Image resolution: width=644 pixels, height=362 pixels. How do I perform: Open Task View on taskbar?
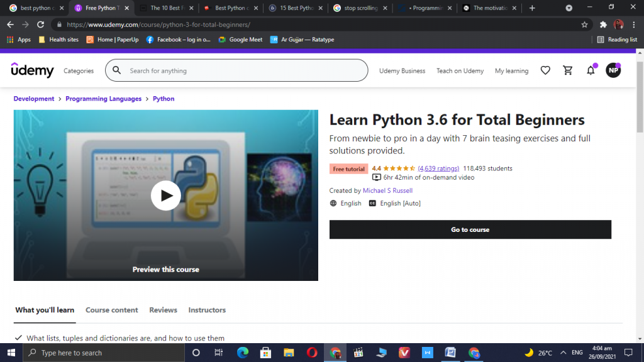tap(218, 353)
